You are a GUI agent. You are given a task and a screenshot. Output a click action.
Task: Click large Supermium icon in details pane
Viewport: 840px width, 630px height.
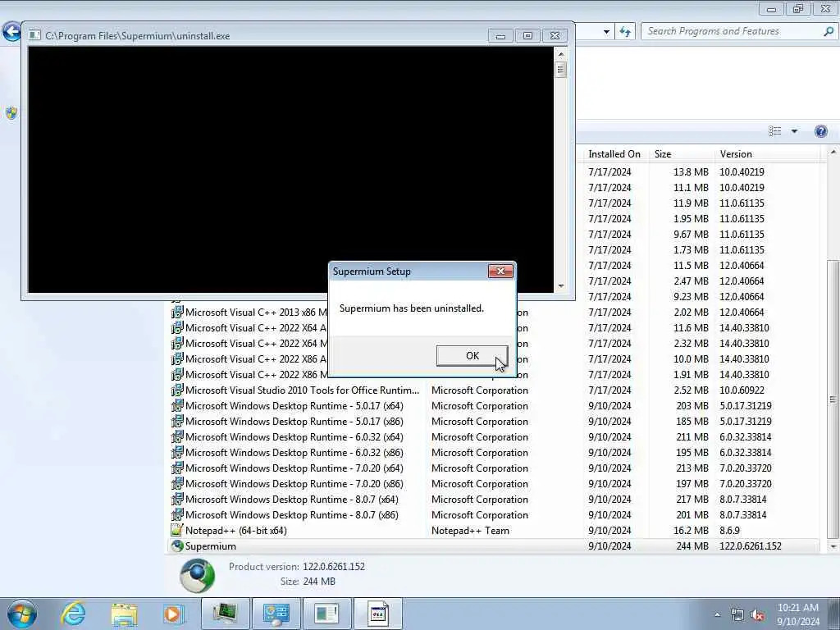[x=197, y=575]
